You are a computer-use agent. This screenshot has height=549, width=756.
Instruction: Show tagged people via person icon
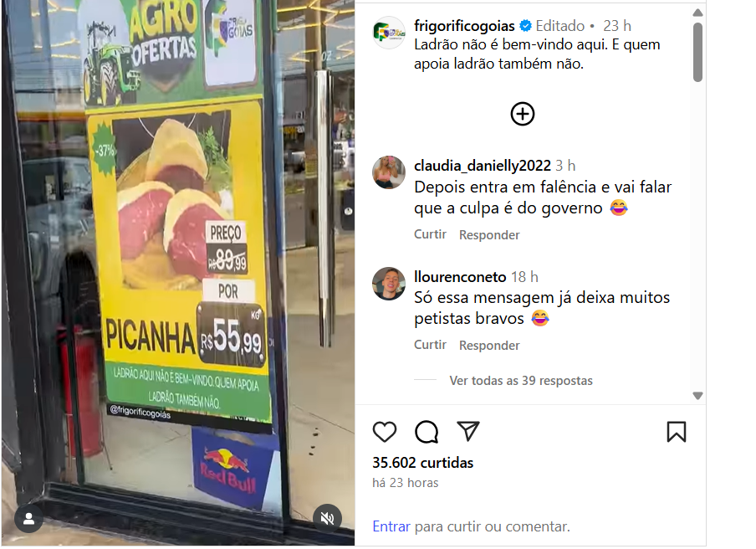click(29, 519)
